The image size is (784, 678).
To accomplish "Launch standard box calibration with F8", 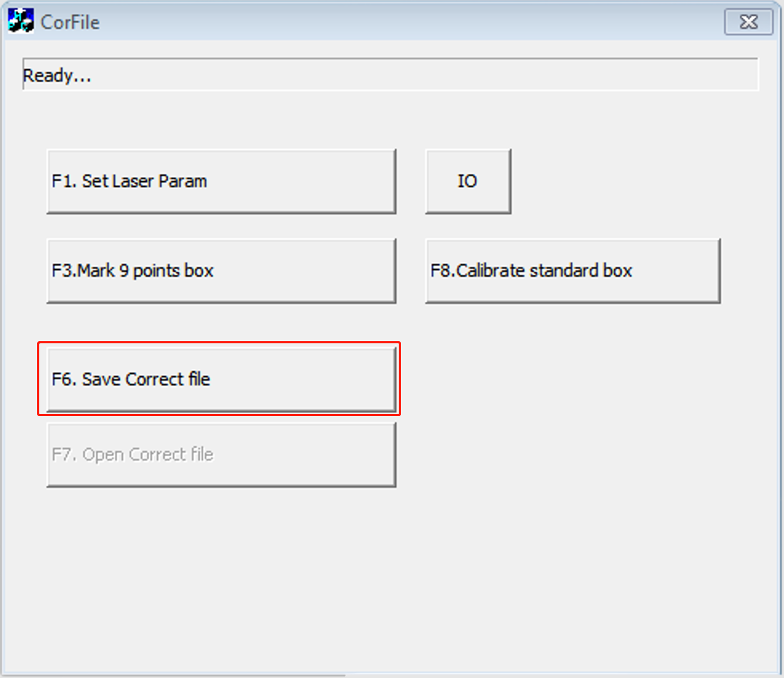I will [572, 271].
